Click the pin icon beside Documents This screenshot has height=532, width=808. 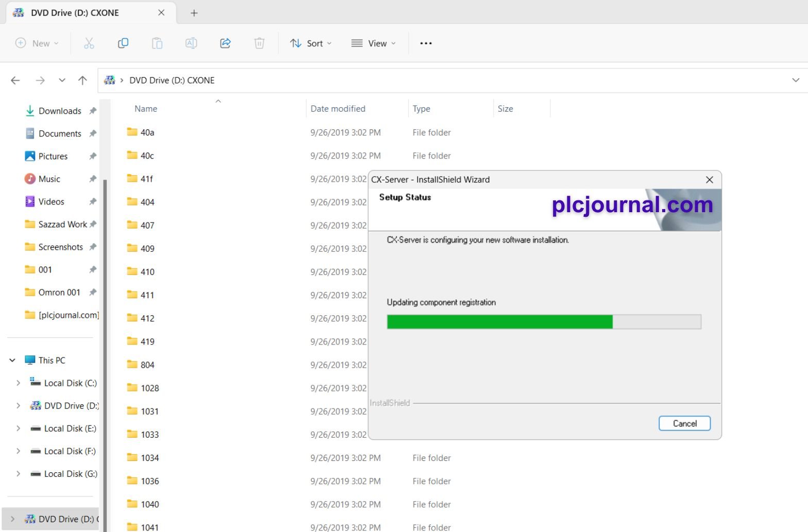coord(93,133)
